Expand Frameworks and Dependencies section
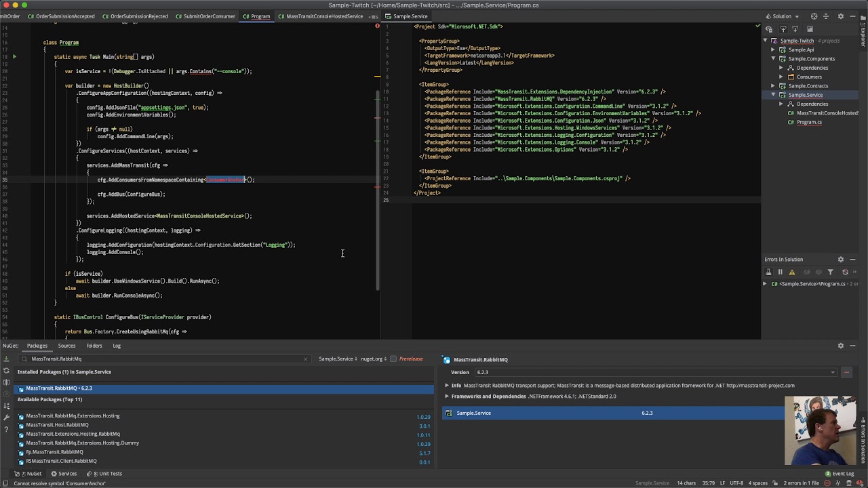The width and height of the screenshot is (868, 488). 447,396
